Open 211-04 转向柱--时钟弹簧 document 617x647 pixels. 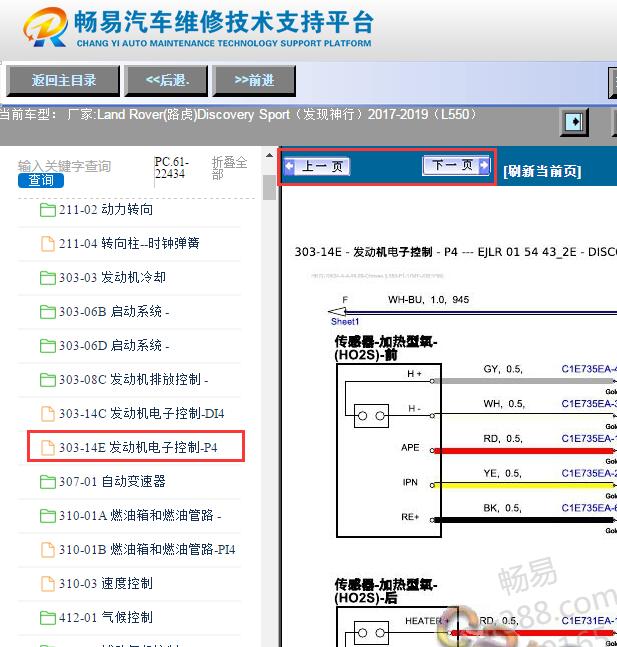click(129, 243)
